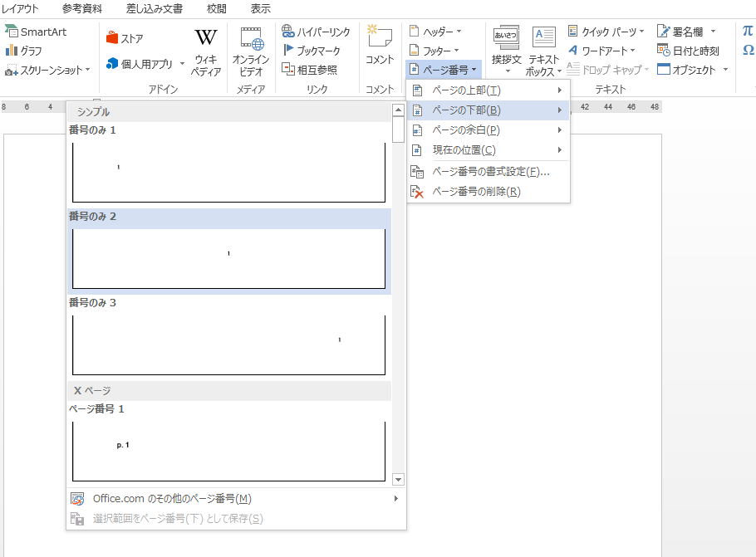Image resolution: width=756 pixels, height=557 pixels.
Task: Insert a 相互参照 cross-reference
Action: [310, 70]
